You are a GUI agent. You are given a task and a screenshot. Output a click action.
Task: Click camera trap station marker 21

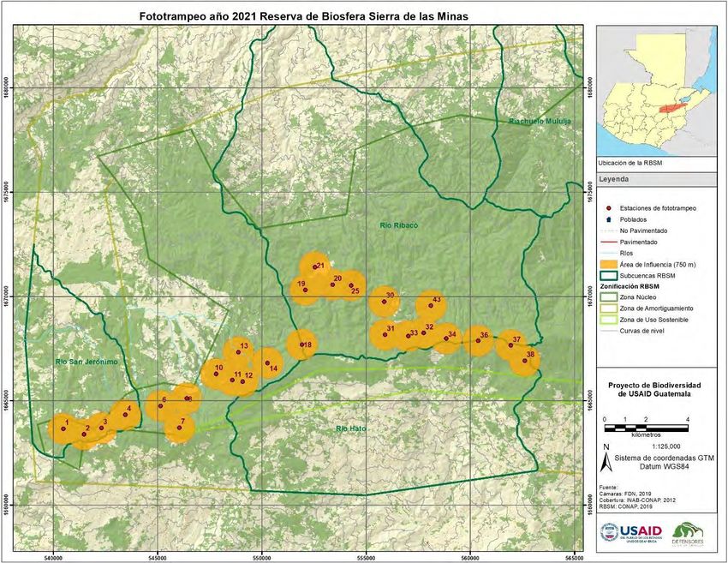(314, 267)
